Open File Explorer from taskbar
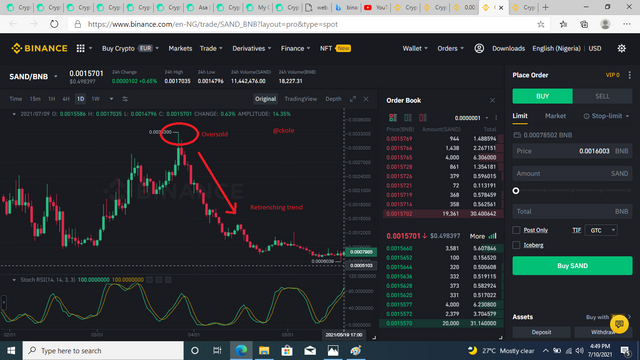 pyautogui.click(x=264, y=351)
